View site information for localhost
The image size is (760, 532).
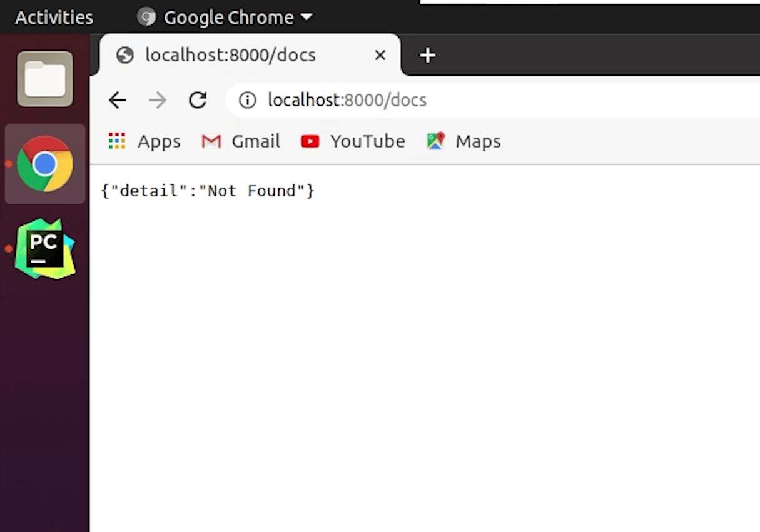coord(248,100)
